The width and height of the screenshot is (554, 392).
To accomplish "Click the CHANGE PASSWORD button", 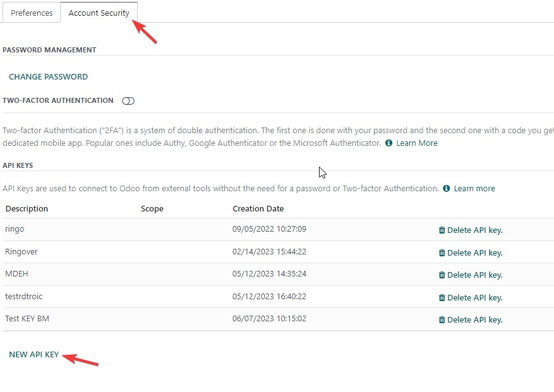I will [x=49, y=77].
